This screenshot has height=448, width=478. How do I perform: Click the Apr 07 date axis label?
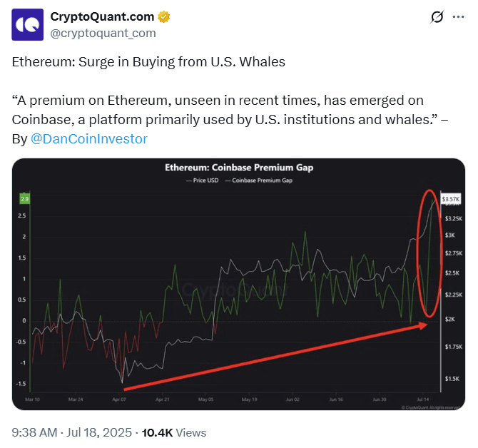point(119,399)
